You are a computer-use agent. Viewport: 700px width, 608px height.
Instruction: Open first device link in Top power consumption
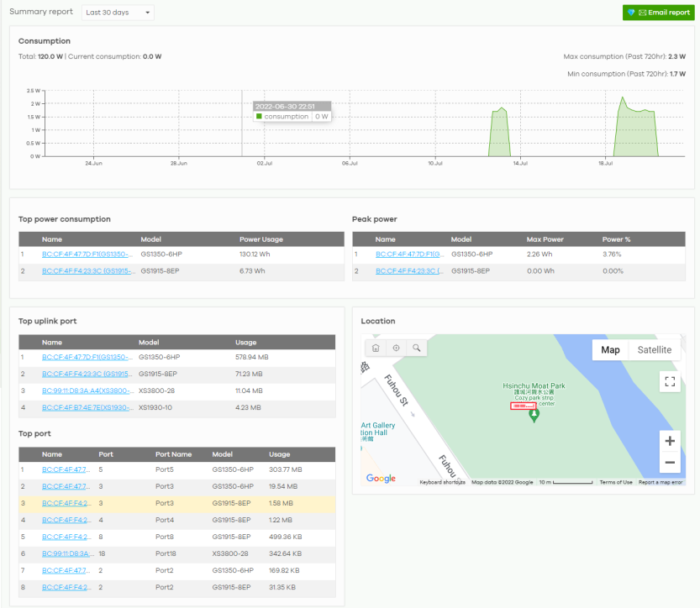(x=87, y=254)
